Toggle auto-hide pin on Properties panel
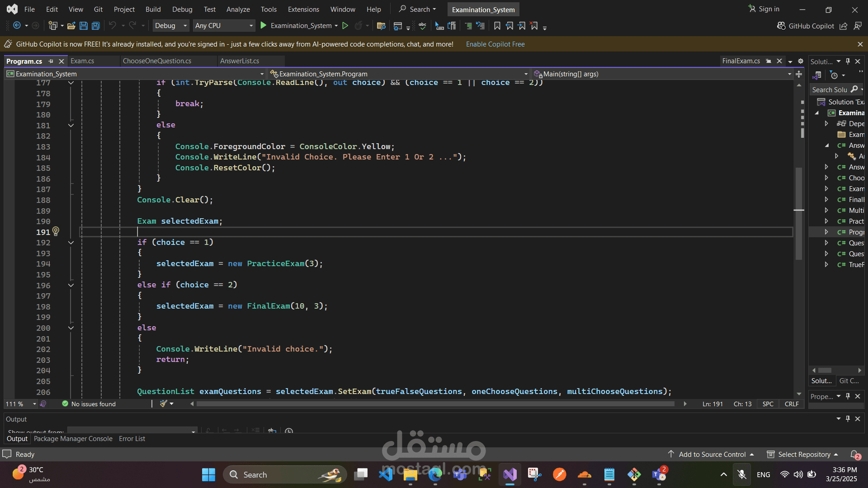Viewport: 868px width, 488px height. [848, 396]
